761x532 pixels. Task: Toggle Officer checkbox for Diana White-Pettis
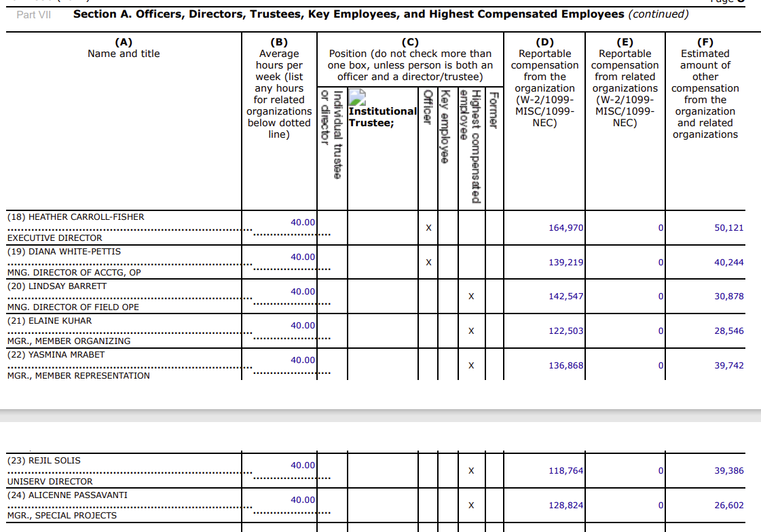(428, 263)
